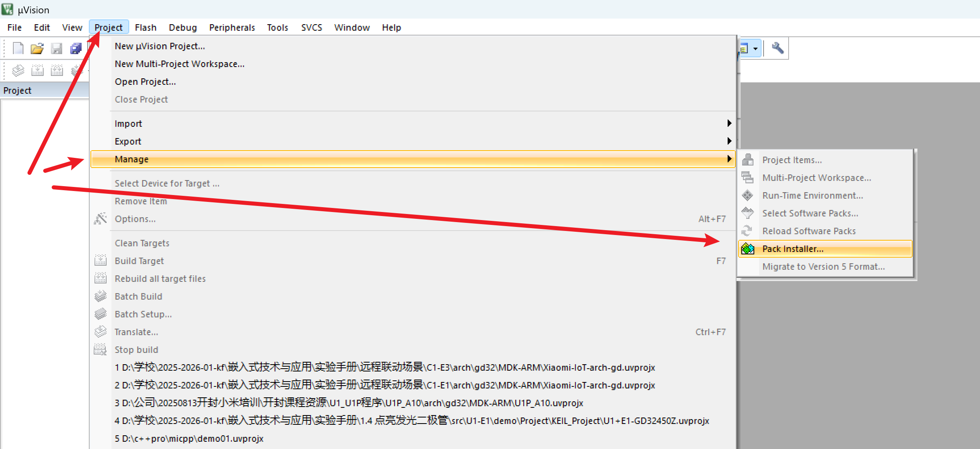Open the Window menu

(x=352, y=27)
